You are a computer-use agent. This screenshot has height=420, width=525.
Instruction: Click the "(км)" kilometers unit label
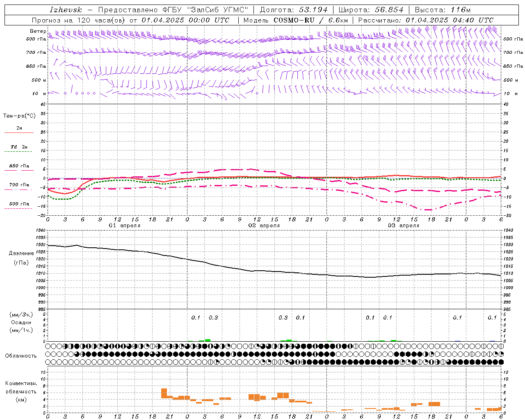[21, 399]
